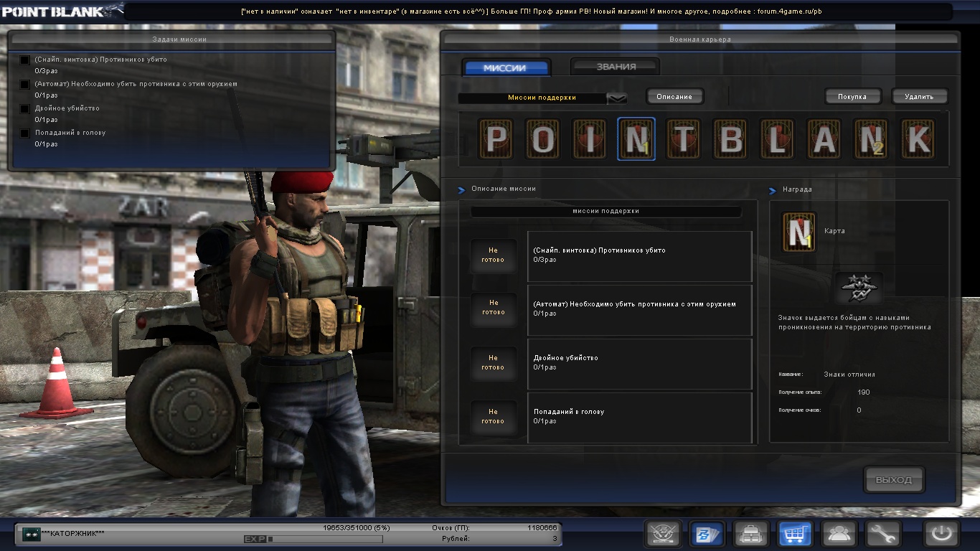Open the Миссии поддержки combo box

tap(542, 98)
